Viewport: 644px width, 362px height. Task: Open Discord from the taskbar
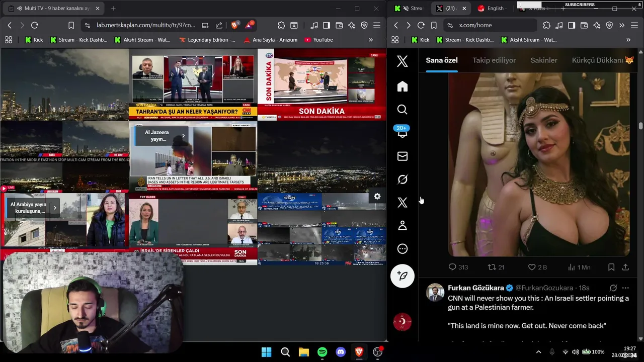click(341, 352)
